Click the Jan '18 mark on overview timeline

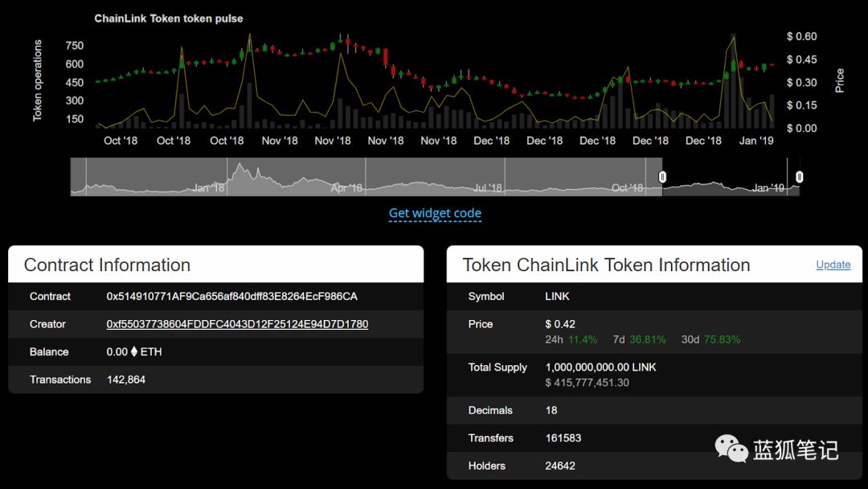click(x=209, y=187)
